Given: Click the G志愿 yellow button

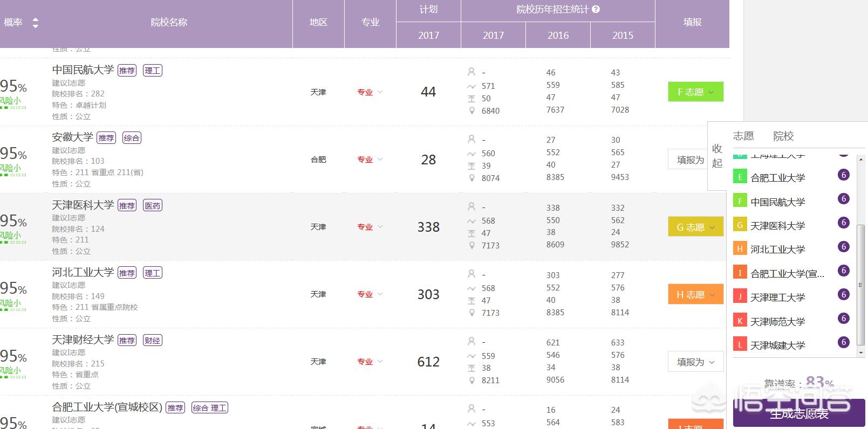Looking at the screenshot, I should [695, 227].
